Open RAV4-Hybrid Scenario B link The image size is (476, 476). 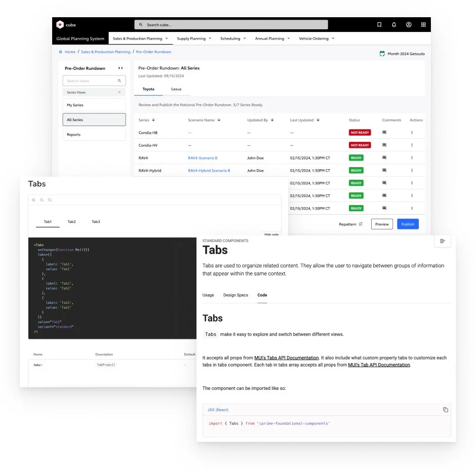[x=209, y=171]
